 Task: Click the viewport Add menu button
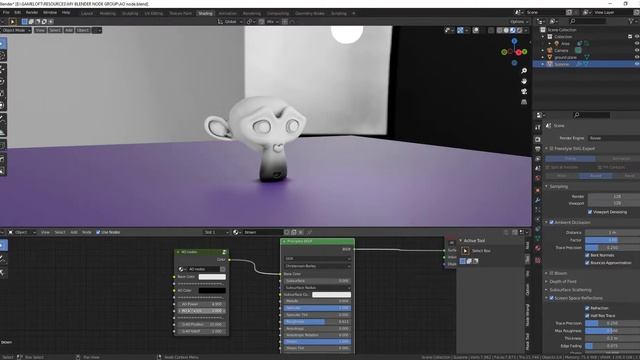(69, 30)
